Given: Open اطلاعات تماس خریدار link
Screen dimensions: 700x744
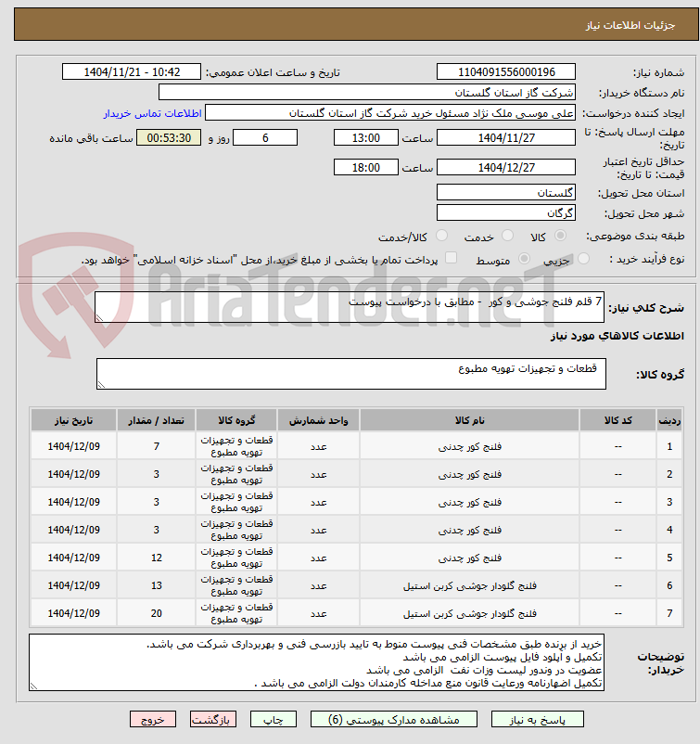Looking at the screenshot, I should [153, 113].
